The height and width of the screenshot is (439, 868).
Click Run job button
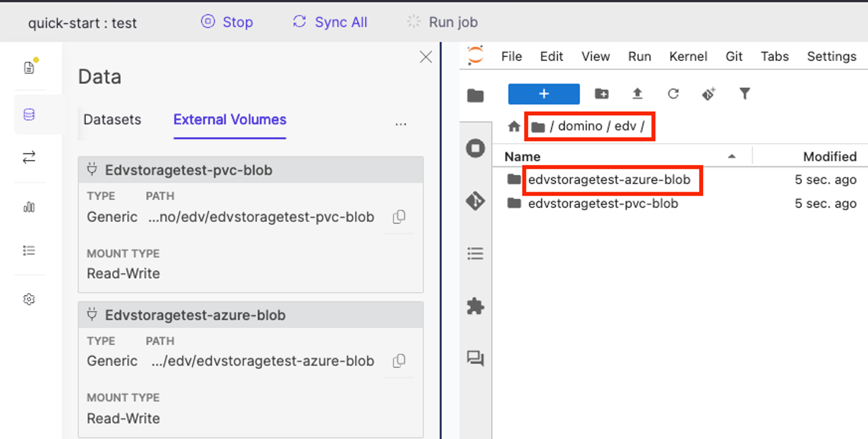coord(442,22)
